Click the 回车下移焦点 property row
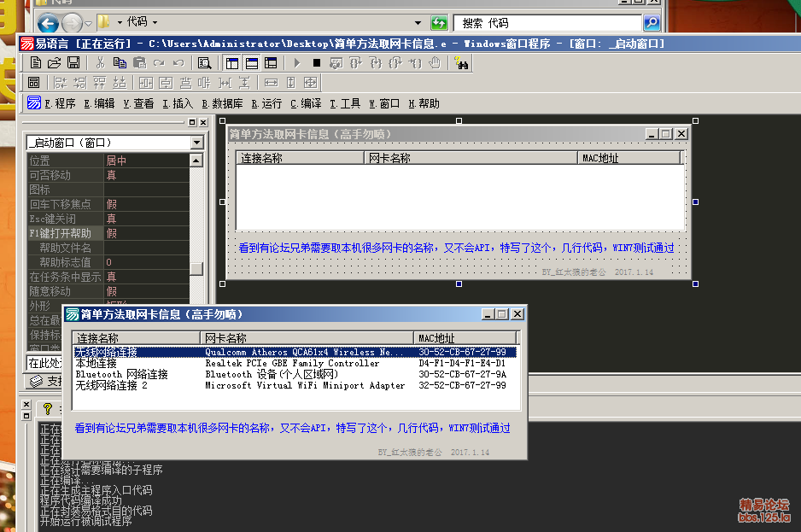This screenshot has width=801, height=532. coord(108,204)
